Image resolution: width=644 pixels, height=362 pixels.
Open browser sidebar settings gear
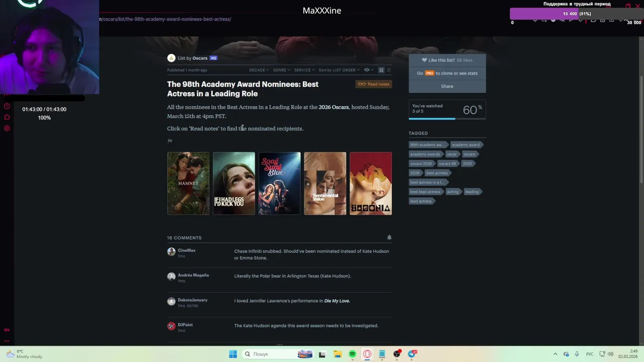click(7, 128)
